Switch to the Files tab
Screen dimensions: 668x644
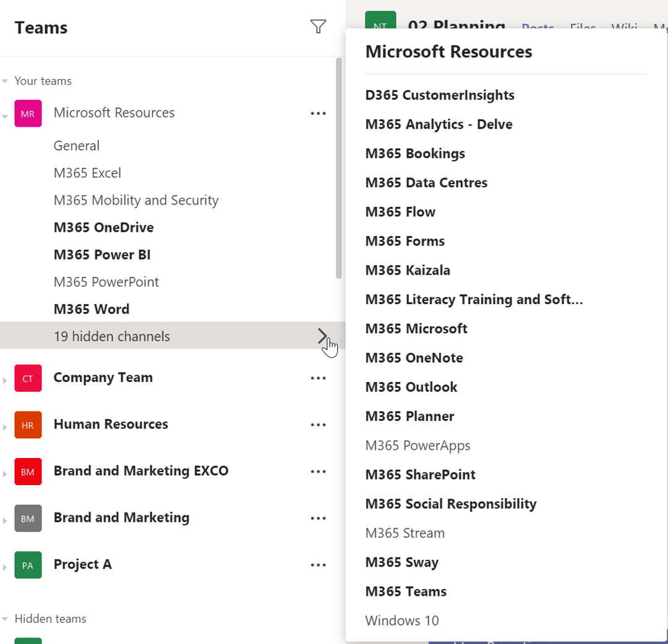coord(582,28)
